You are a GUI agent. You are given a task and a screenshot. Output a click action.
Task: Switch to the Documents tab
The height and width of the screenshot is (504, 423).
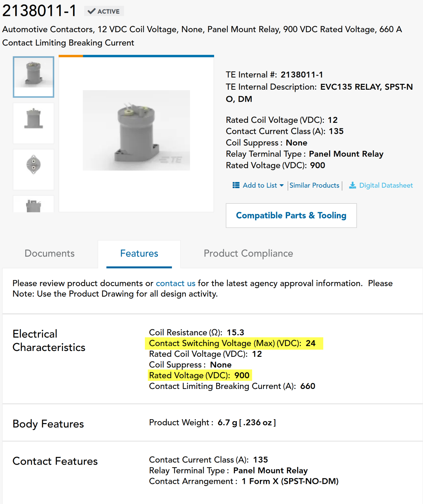coord(49,253)
